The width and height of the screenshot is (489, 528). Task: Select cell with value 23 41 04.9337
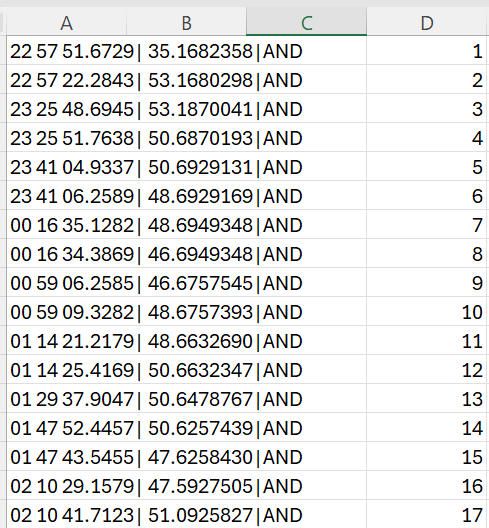[66, 166]
